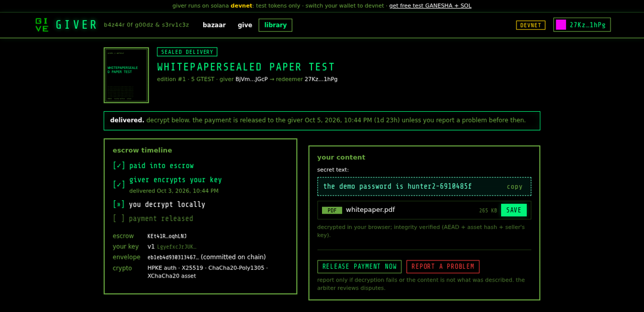This screenshot has height=312, width=644.
Task: Click devnet word in top notice
Action: (x=241, y=6)
